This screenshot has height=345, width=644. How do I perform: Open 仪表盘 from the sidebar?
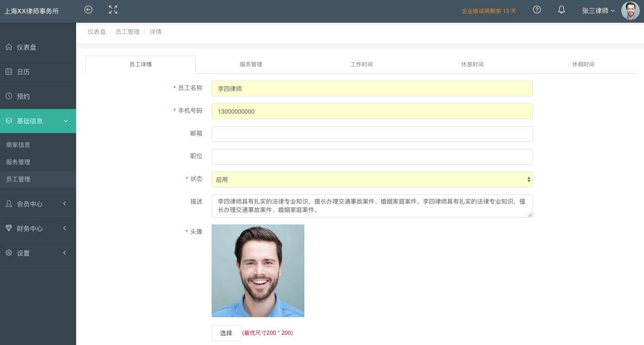click(26, 47)
